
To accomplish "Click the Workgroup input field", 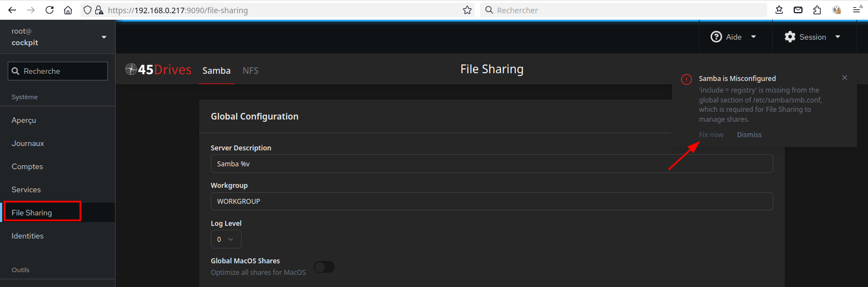I will (x=492, y=201).
